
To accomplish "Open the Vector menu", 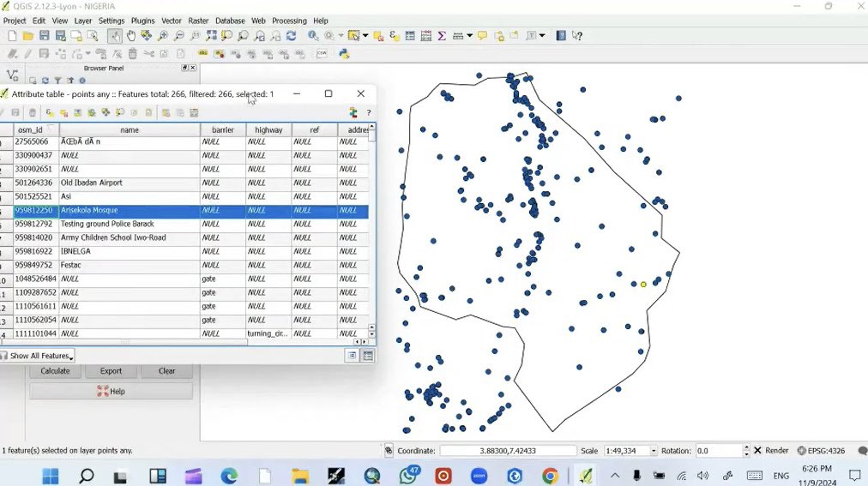I will click(171, 21).
